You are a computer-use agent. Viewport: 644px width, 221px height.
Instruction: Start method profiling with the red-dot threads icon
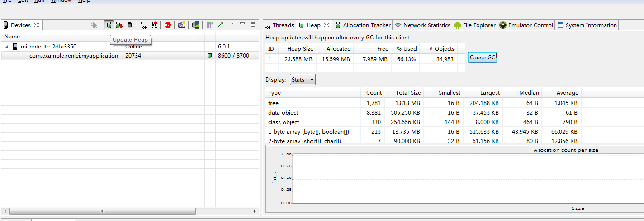coord(154,25)
